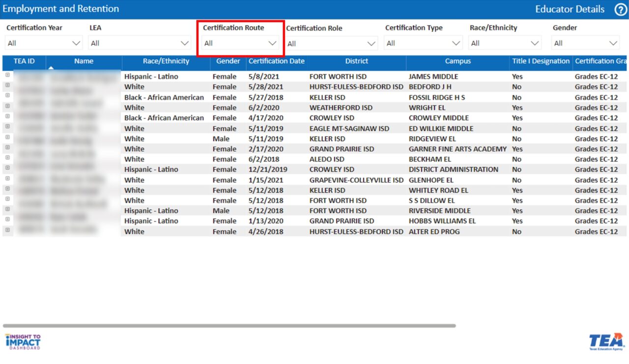Select the GRAPEVINE-COLLEYVILLE ISD district cell

click(x=356, y=180)
